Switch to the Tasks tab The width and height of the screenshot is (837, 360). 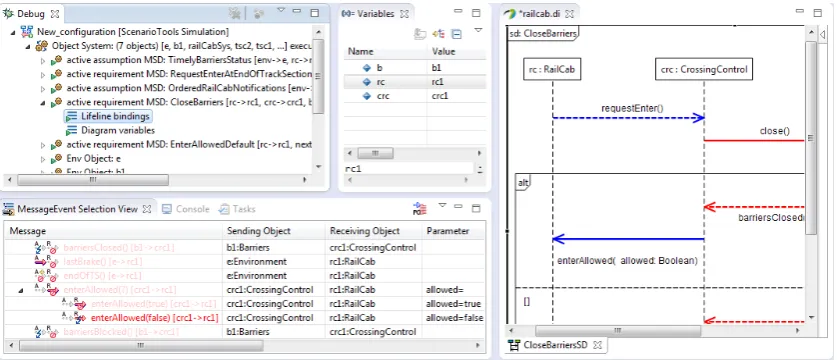click(x=238, y=209)
